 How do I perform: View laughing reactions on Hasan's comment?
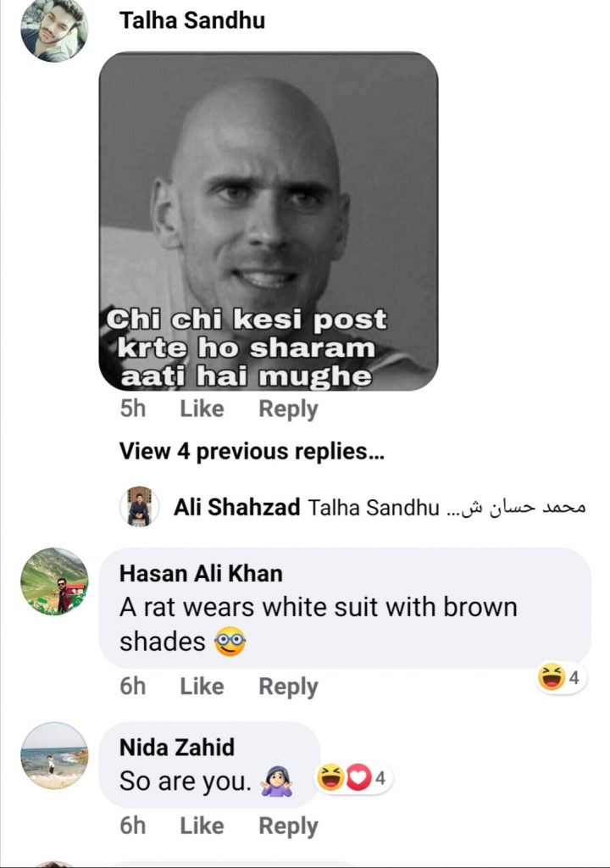(x=562, y=677)
